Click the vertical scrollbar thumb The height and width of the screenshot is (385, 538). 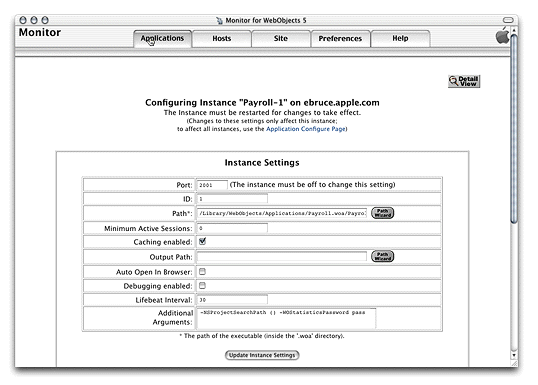[x=514, y=129]
